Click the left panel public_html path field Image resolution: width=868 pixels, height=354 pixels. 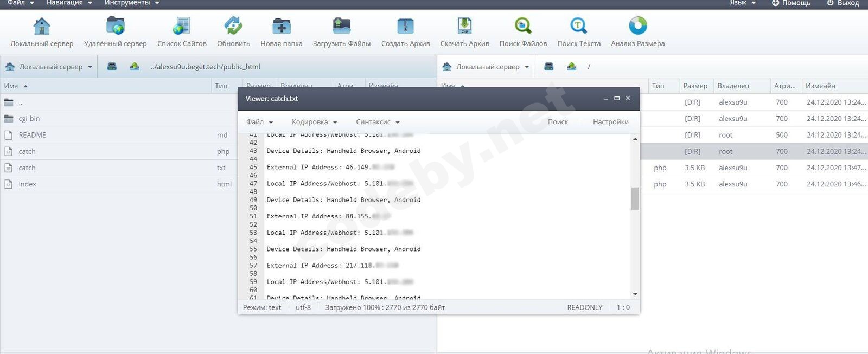[206, 67]
